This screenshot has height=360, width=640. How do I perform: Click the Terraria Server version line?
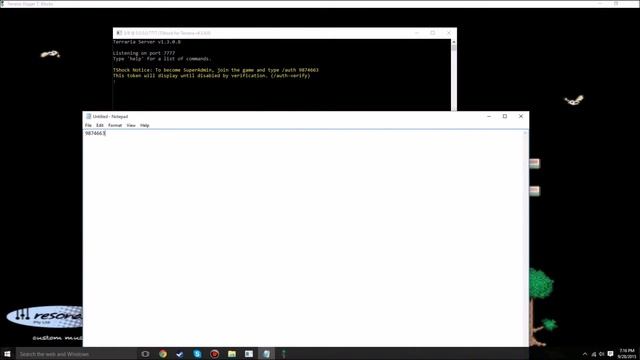pos(147,42)
